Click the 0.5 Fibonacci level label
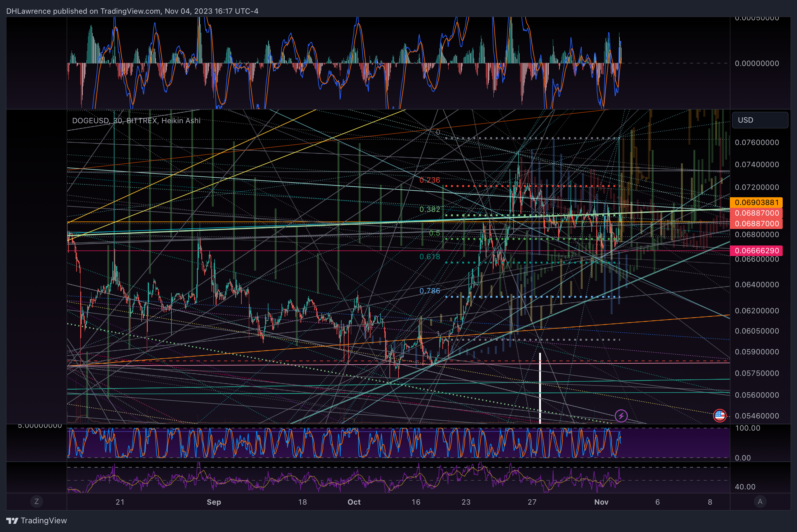This screenshot has height=532, width=797. coord(434,233)
